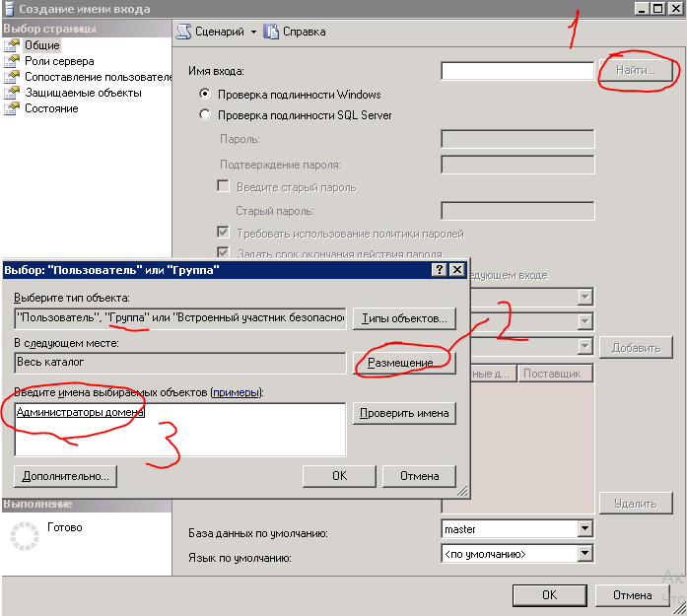This screenshot has height=616, width=687.
Task: Expand the Сценарий dropdown arrow
Action: coord(253,32)
